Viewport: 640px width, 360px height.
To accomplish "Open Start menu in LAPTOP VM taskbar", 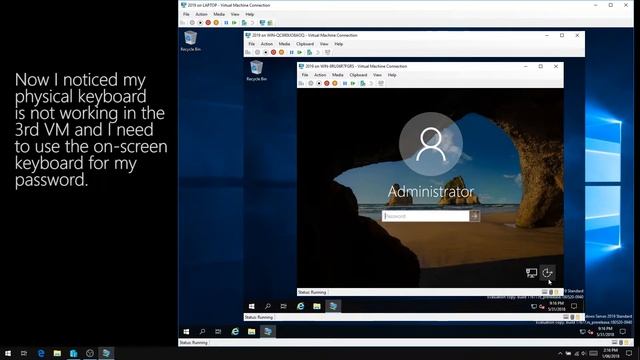I will (x=186, y=331).
